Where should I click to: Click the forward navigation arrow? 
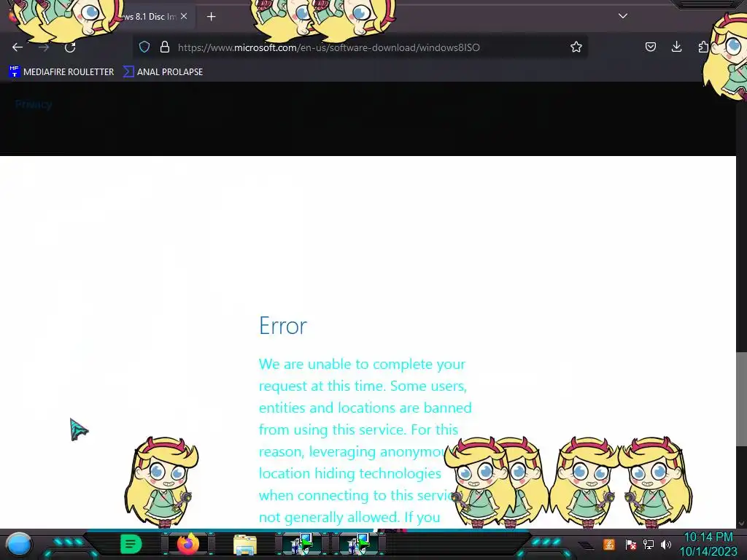pos(44,47)
